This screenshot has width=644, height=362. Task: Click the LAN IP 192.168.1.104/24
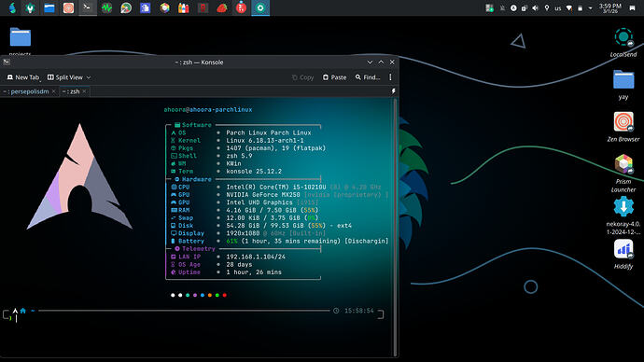point(256,257)
